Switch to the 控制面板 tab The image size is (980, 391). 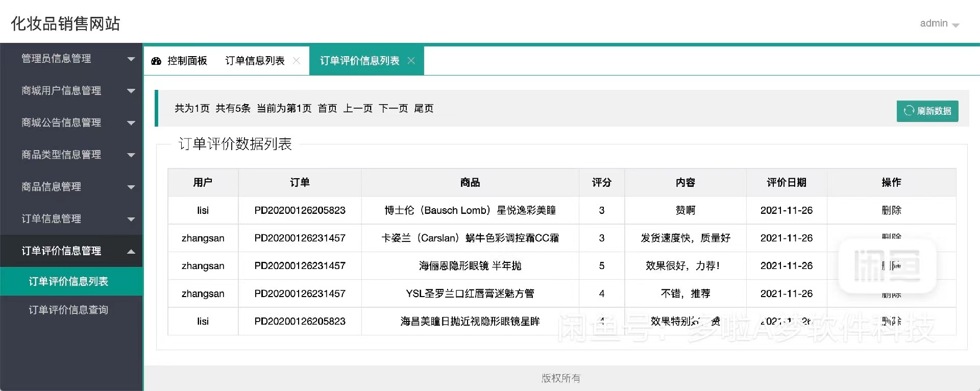pos(187,61)
